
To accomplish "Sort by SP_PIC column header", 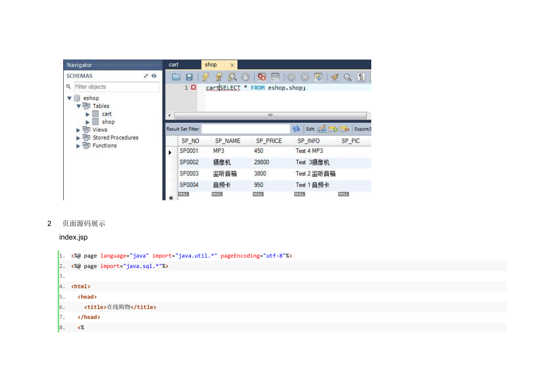I will coord(351,141).
